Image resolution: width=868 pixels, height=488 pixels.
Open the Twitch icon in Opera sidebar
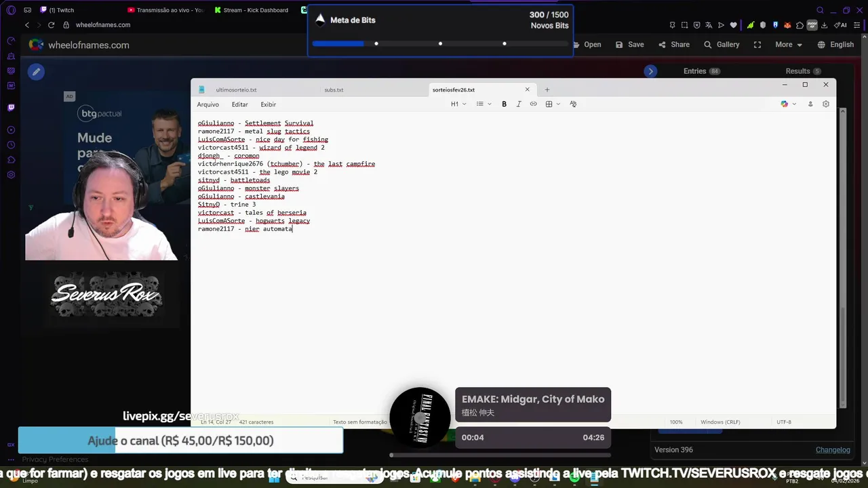coord(11,107)
